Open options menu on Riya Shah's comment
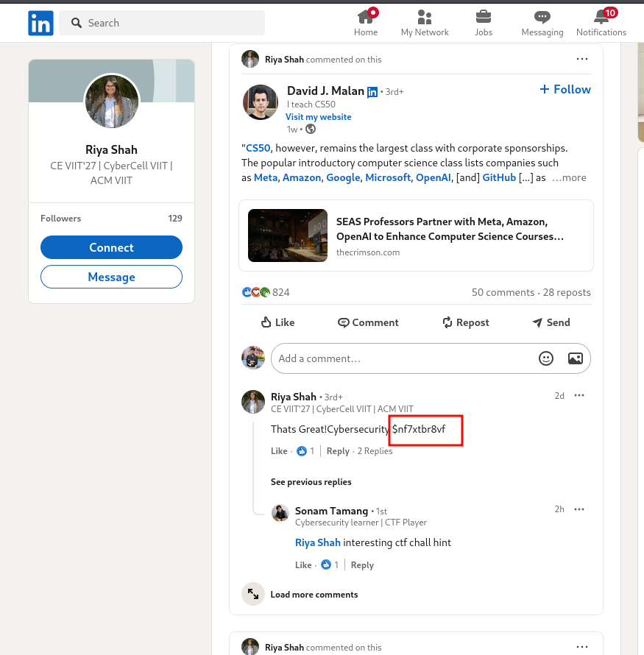 point(579,396)
